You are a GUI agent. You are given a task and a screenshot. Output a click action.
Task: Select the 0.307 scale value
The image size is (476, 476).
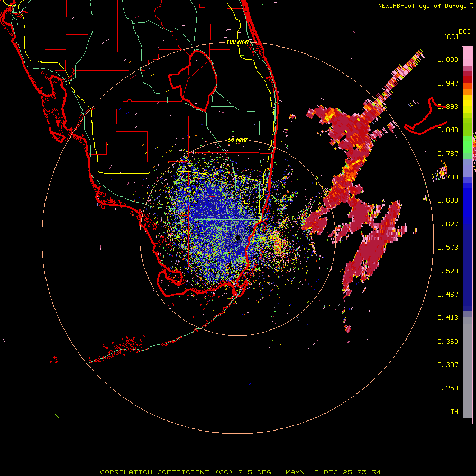tap(448, 365)
